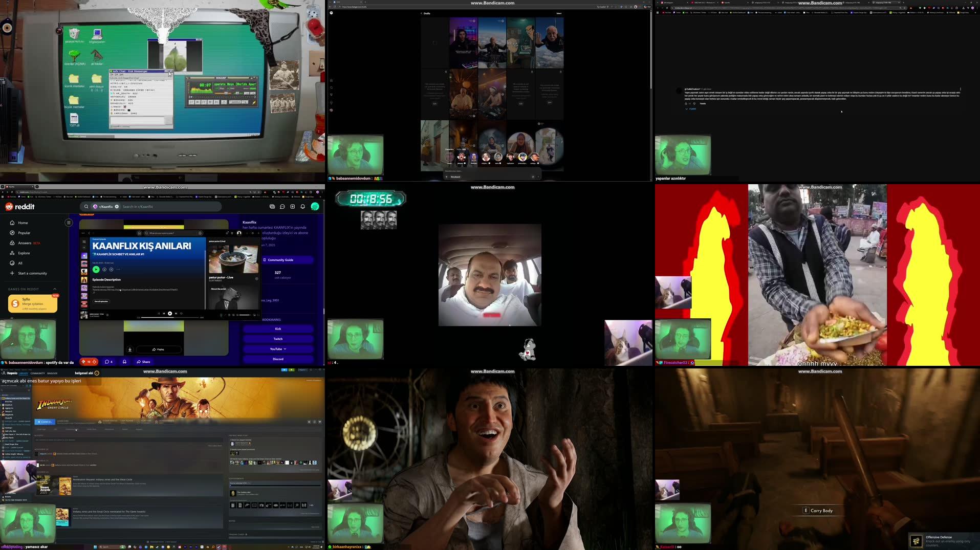Upvote the KAANFLIX Reddit post
The width and height of the screenshot is (980, 550).
pyautogui.click(x=83, y=361)
